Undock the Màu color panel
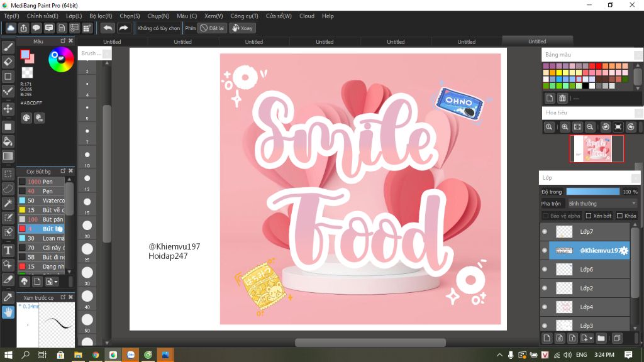Screen dimensions: 644x362 [63, 41]
